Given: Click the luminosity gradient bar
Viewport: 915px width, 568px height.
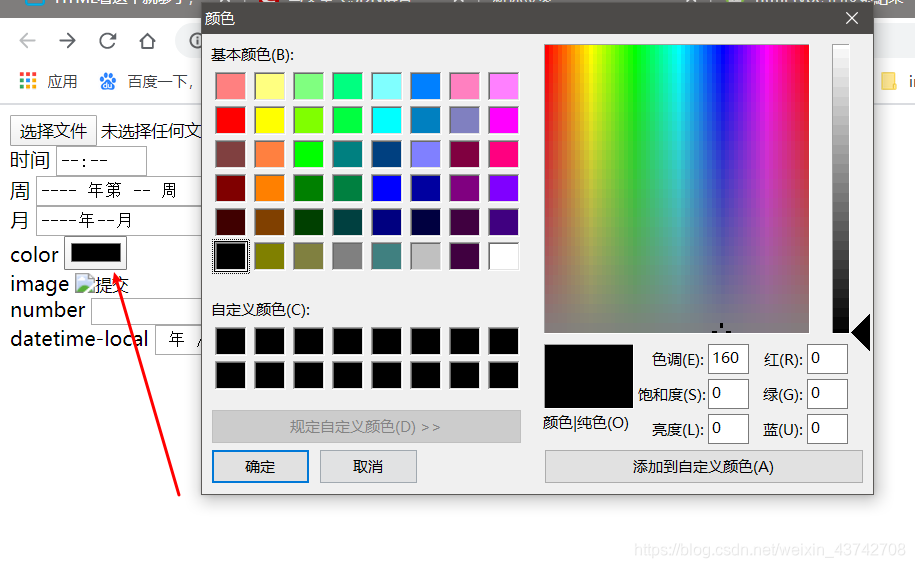Looking at the screenshot, I should [841, 189].
